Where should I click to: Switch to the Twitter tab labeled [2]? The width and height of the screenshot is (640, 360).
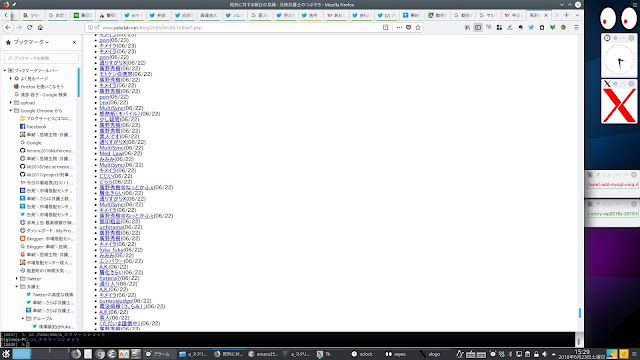[386, 16]
